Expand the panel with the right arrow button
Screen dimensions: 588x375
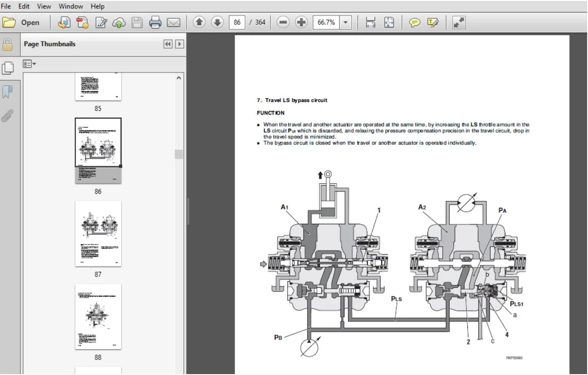179,44
